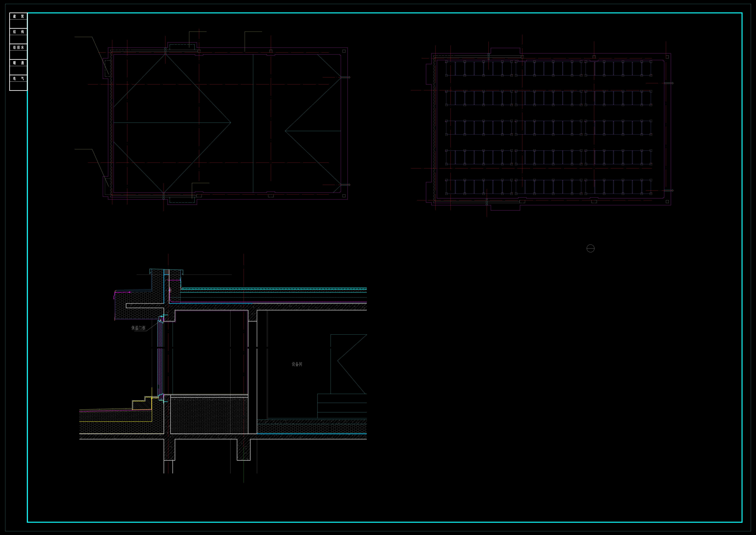Click the 电气 discipline label

point(18,78)
